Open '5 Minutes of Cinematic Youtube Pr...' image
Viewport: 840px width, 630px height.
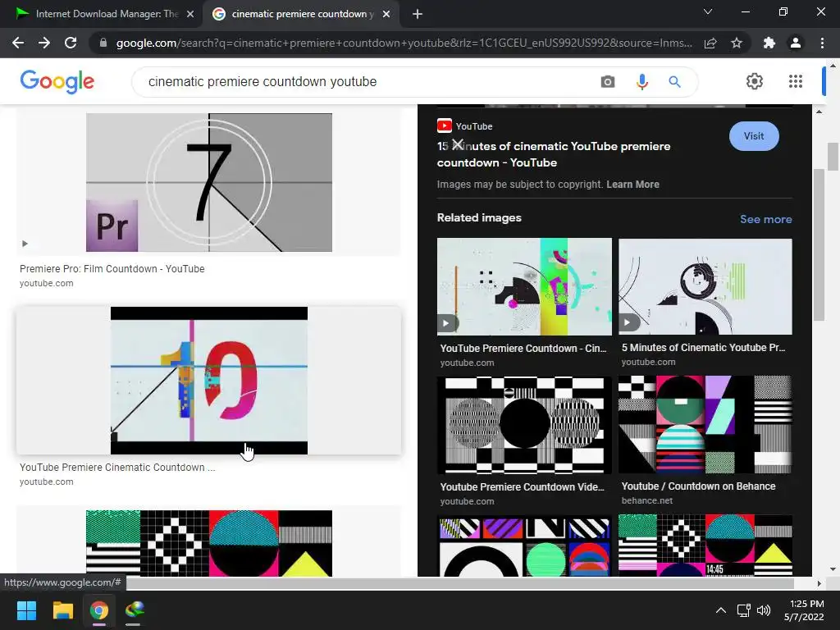705,286
